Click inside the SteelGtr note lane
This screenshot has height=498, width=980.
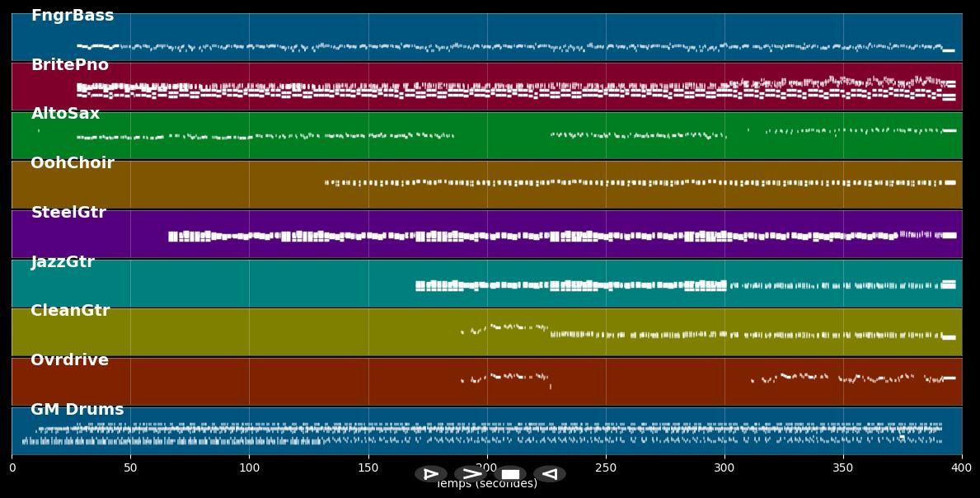tap(495, 235)
